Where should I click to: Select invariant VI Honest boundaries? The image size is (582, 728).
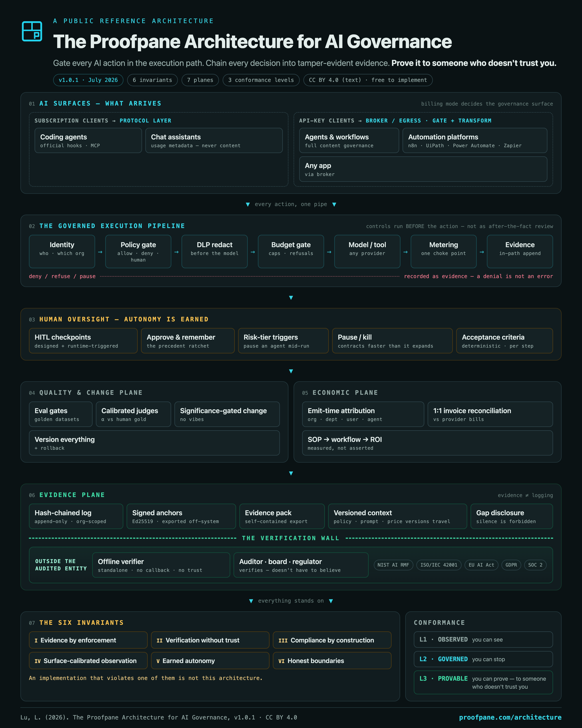click(332, 660)
